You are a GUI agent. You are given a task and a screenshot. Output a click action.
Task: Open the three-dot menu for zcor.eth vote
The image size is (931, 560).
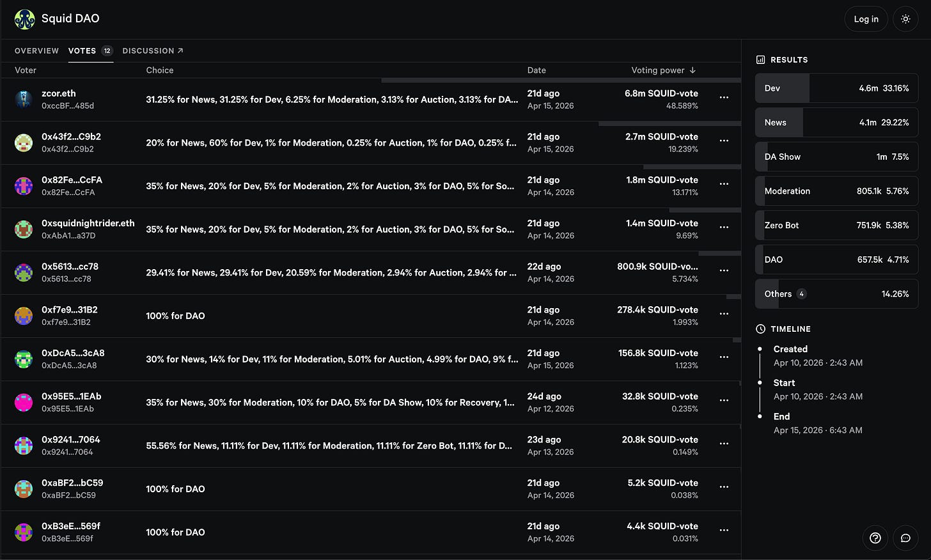pyautogui.click(x=724, y=98)
